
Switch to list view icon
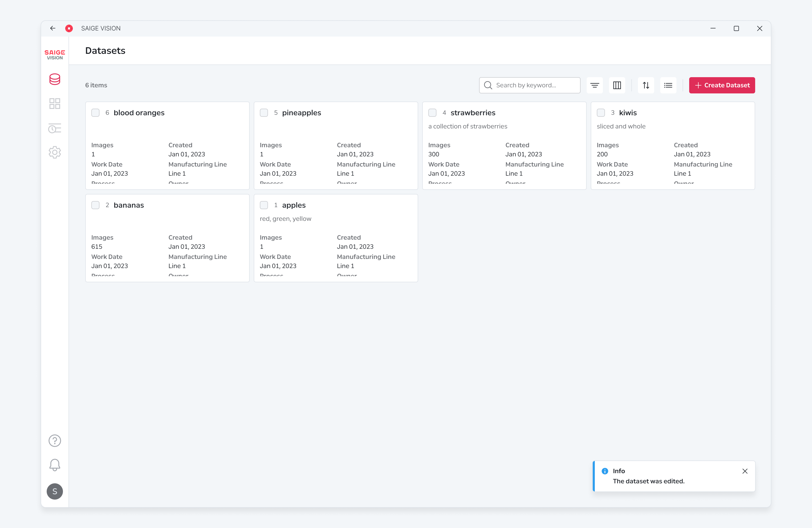click(x=668, y=85)
